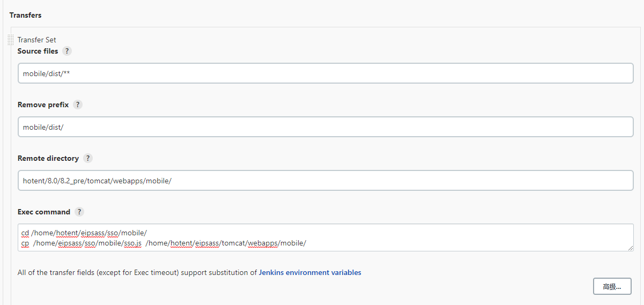
Task: Click the transfer fields substitution note text
Action: pos(137,272)
